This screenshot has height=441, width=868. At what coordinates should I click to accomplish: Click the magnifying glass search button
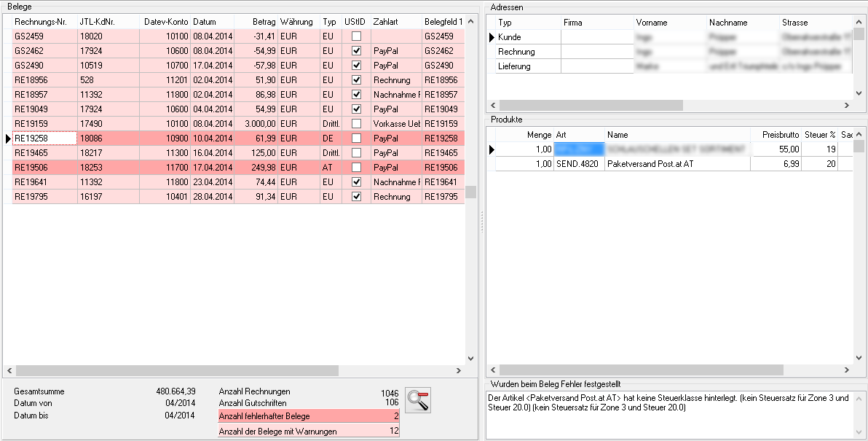(418, 400)
